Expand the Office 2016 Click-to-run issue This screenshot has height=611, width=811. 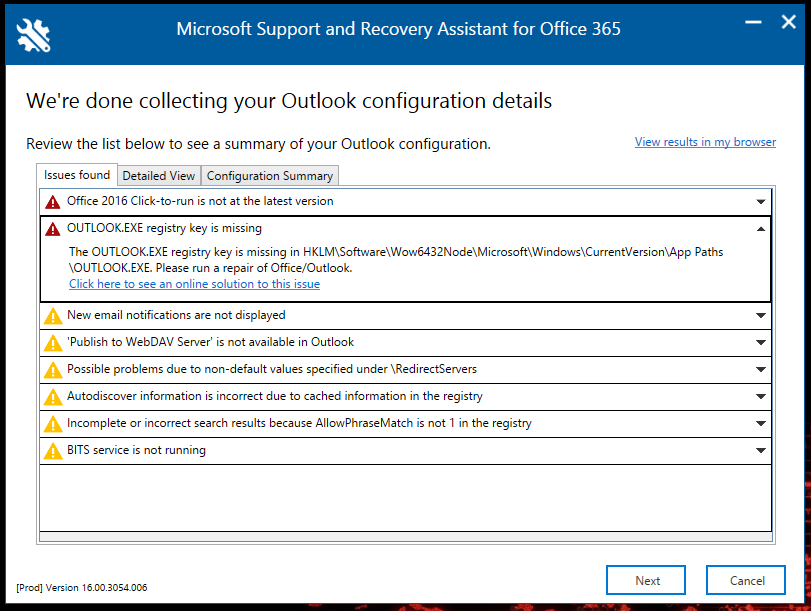[x=762, y=202]
